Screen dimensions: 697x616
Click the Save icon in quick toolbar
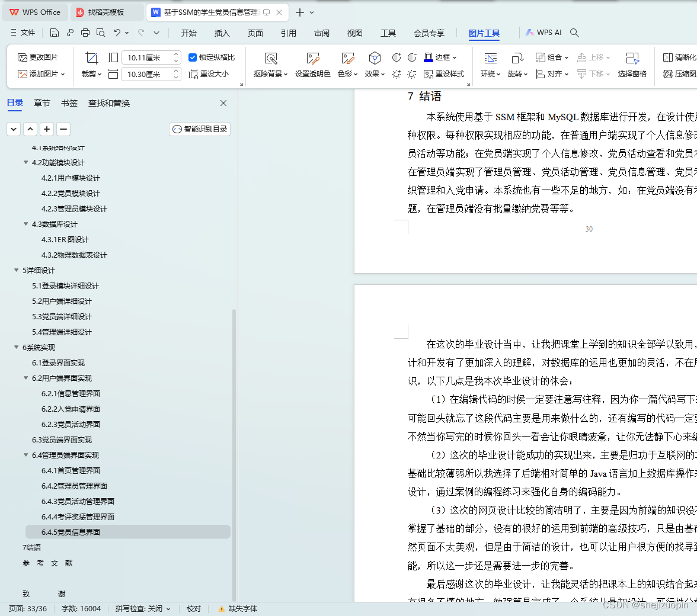coord(55,33)
